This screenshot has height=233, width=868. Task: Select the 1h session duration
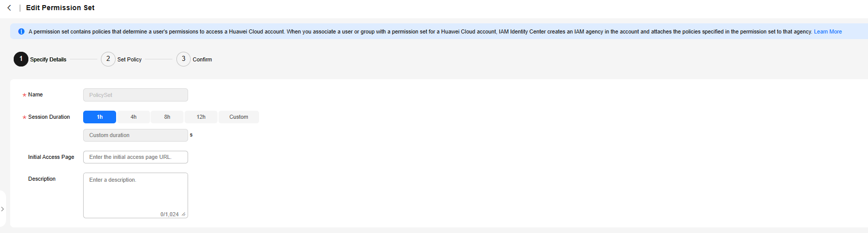100,117
